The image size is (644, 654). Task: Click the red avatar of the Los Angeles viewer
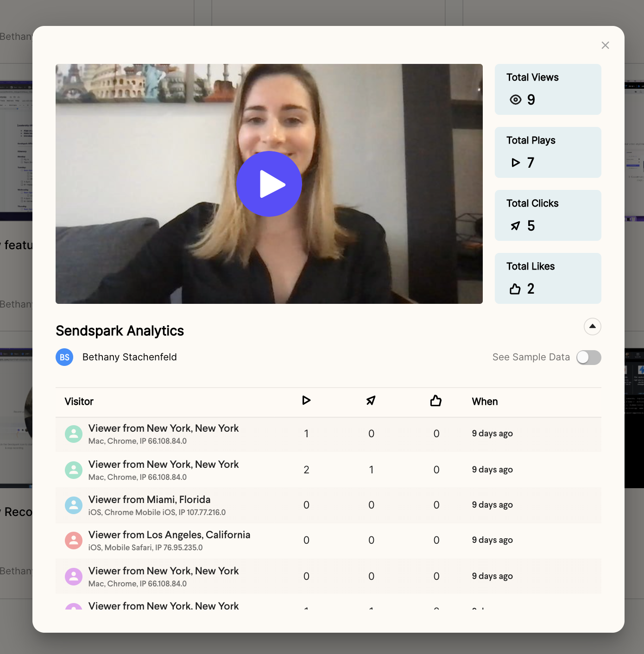click(74, 541)
